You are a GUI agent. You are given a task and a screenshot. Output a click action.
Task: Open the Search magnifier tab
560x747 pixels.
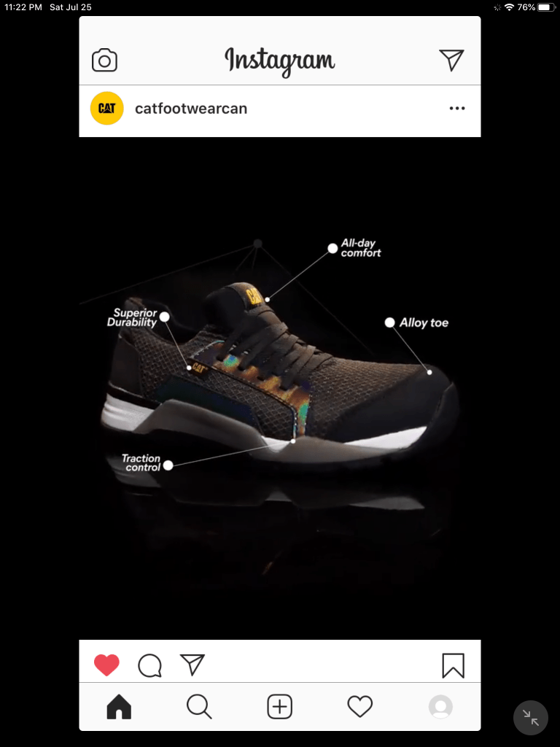199,706
